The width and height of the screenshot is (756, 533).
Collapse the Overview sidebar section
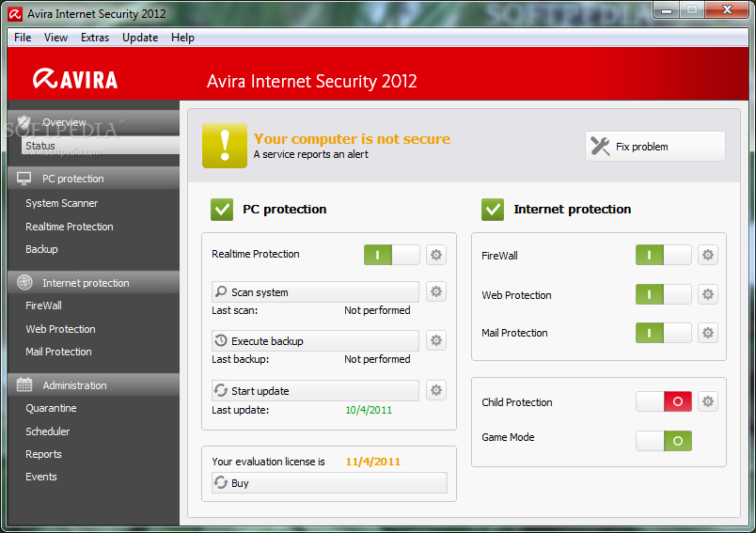point(93,122)
